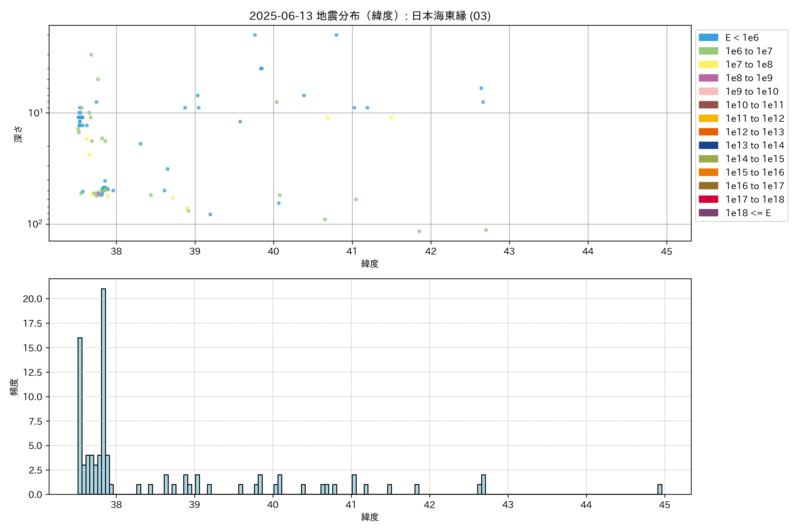Click the lone histogram bar near latitude 45

660,489
